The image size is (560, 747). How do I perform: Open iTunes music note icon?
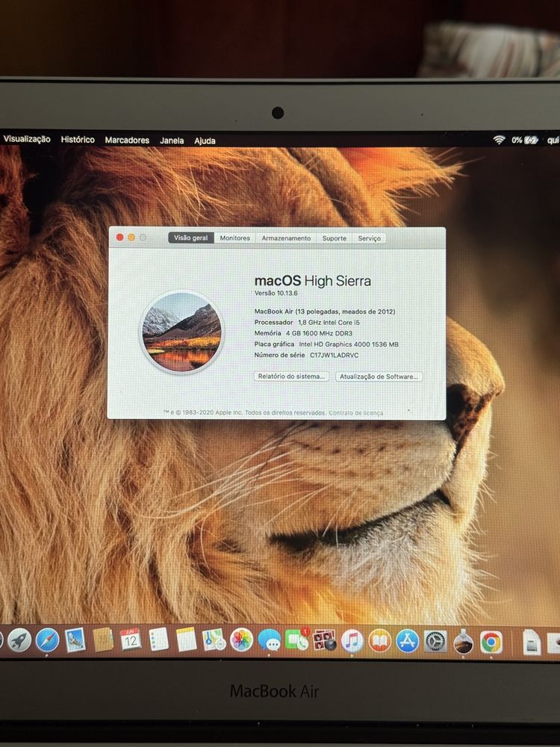[352, 640]
